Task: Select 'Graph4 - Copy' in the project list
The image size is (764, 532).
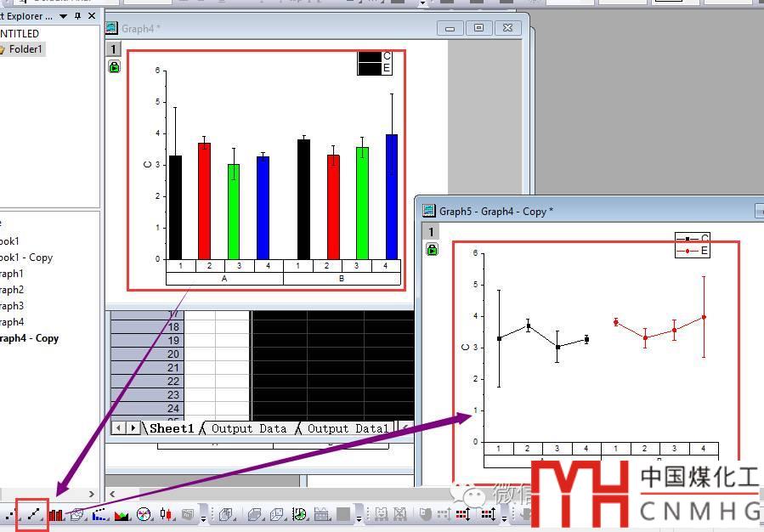Action: point(29,338)
